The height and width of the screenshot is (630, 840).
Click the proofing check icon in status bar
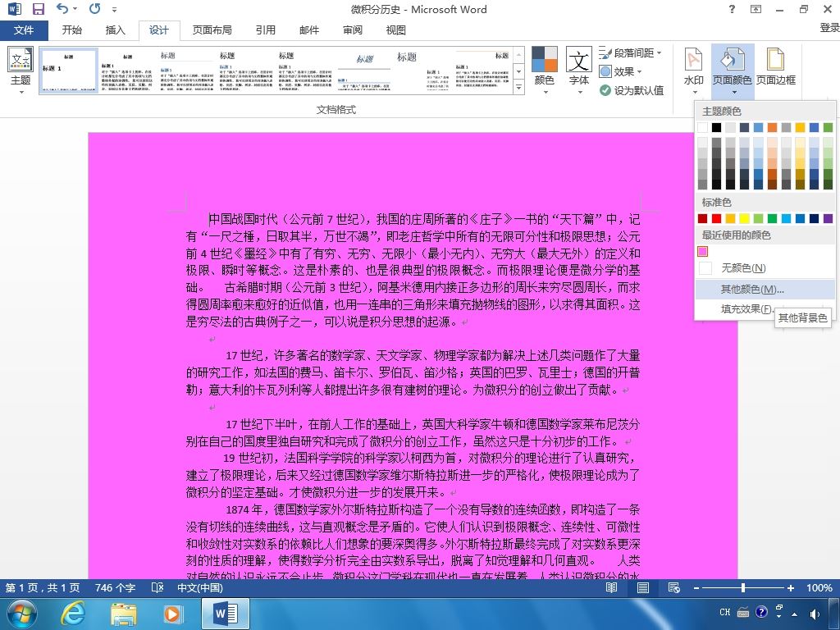click(157, 587)
